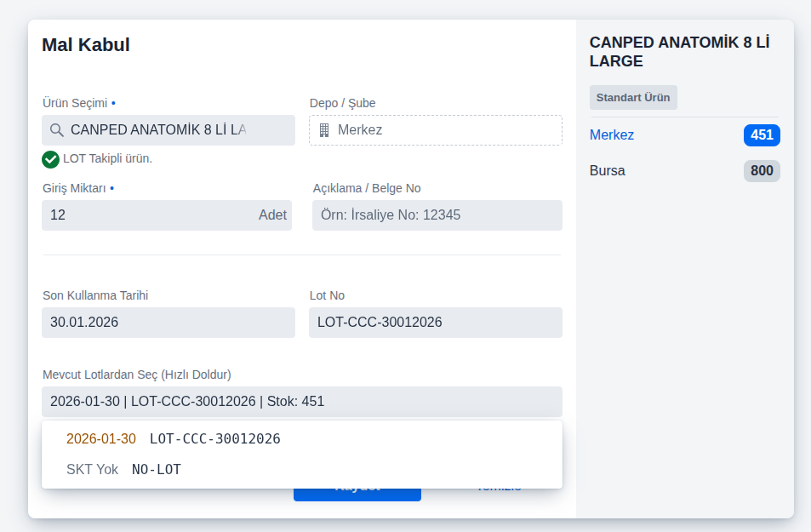Screen dimensions: 811x532
Task: Choose the SKT Yok NO-LOT option
Action: [157, 470]
